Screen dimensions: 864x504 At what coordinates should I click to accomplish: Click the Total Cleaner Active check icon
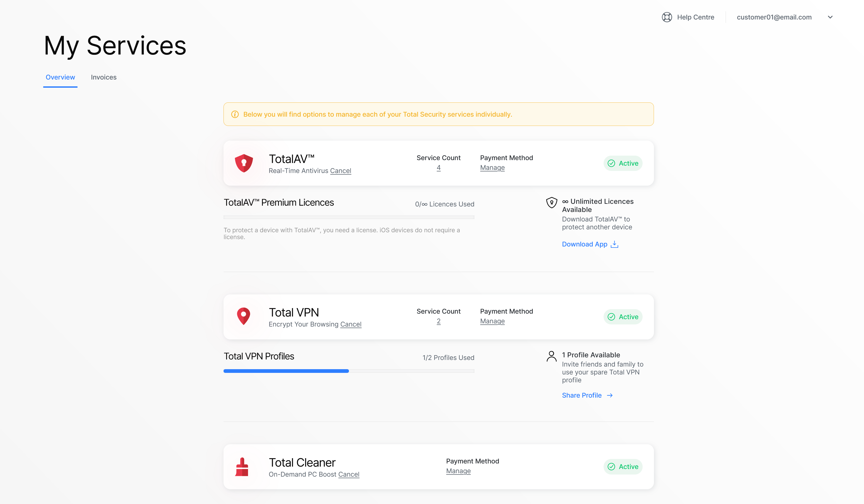pyautogui.click(x=611, y=467)
